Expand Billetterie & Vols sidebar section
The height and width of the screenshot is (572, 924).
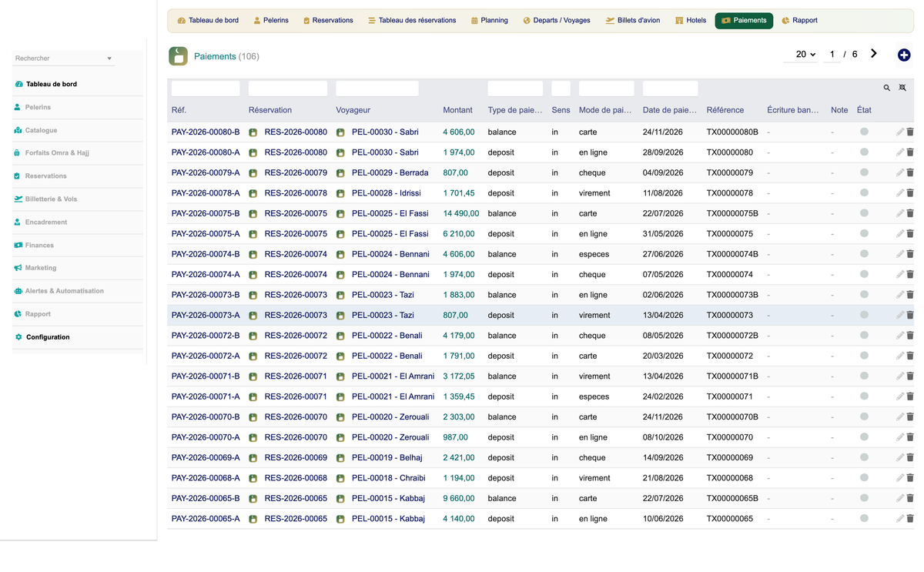pyautogui.click(x=78, y=199)
